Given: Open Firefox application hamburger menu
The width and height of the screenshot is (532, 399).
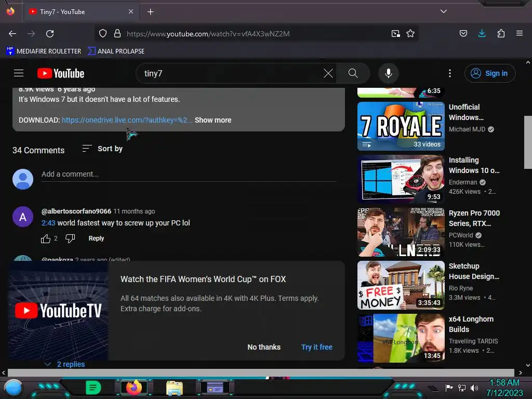Looking at the screenshot, I should pyautogui.click(x=520, y=33).
